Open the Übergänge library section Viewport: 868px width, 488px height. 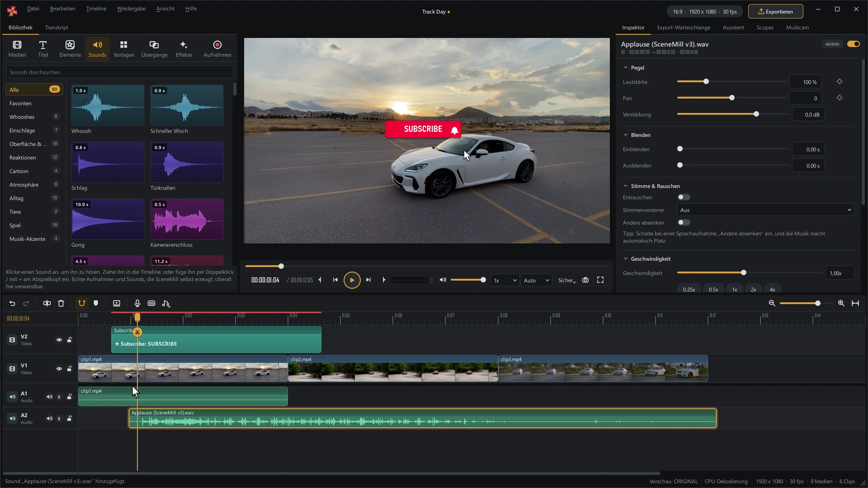pyautogui.click(x=154, y=49)
